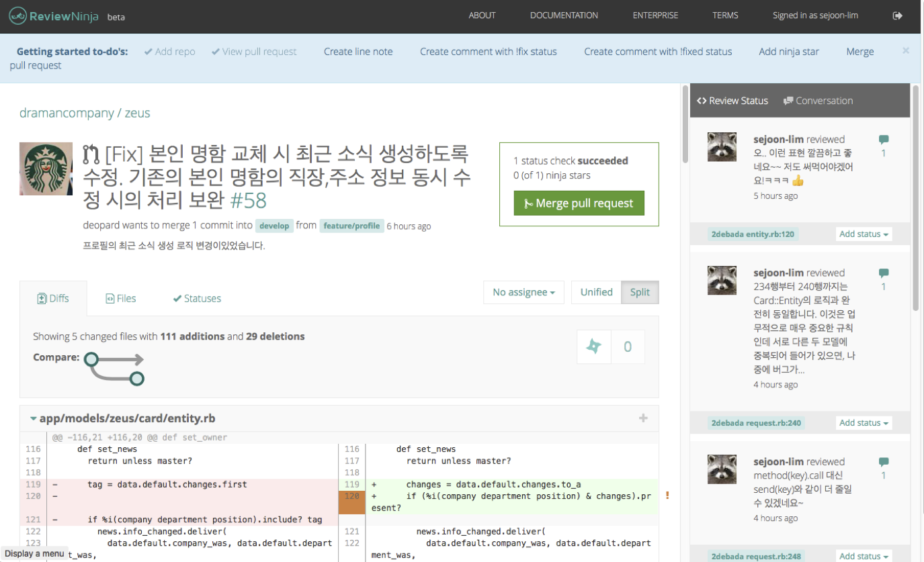Click the develop branch label
The image size is (924, 562).
[x=274, y=226]
